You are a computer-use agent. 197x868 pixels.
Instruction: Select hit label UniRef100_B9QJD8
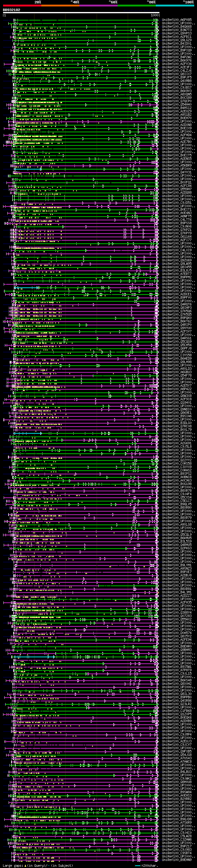pos(177,819)
